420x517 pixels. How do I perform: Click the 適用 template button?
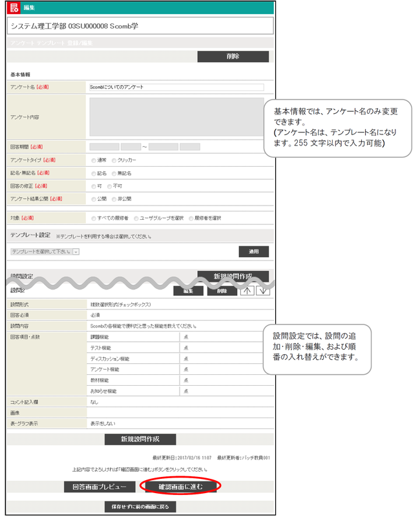point(253,251)
